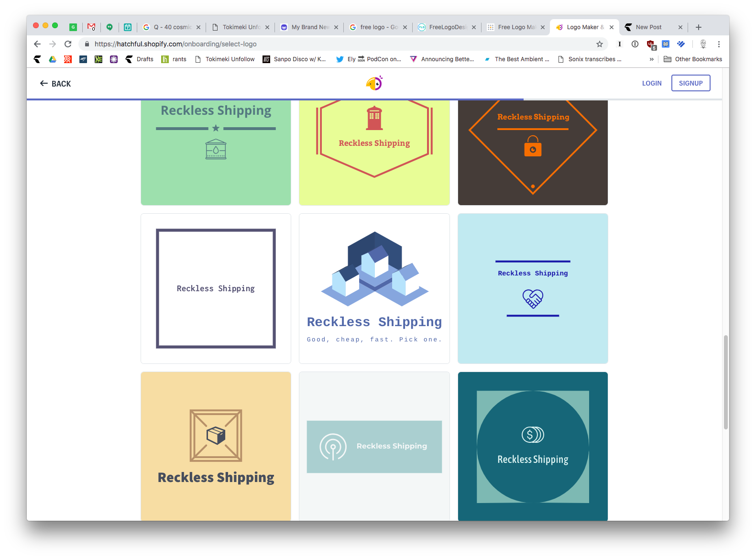Viewport: 756px width, 559px height.
Task: Click the purple circle bookmark icon
Action: click(114, 59)
